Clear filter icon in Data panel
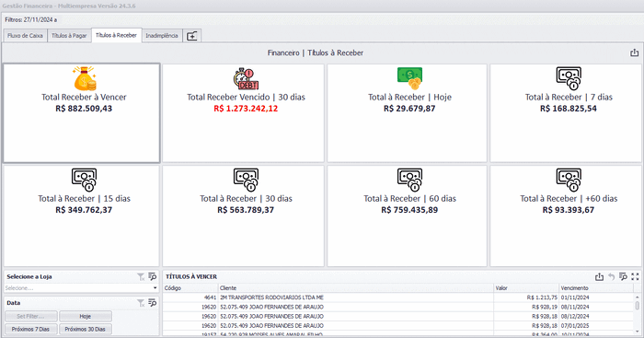644x338 pixels. (x=141, y=303)
